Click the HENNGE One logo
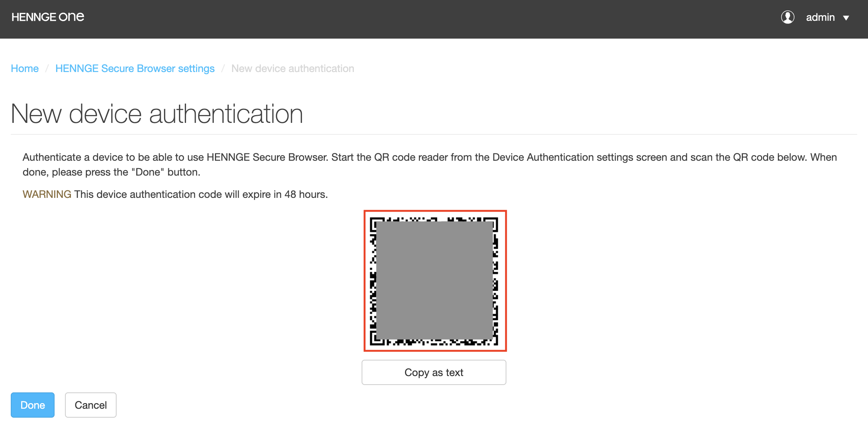Viewport: 868px width, 444px height. [x=48, y=17]
